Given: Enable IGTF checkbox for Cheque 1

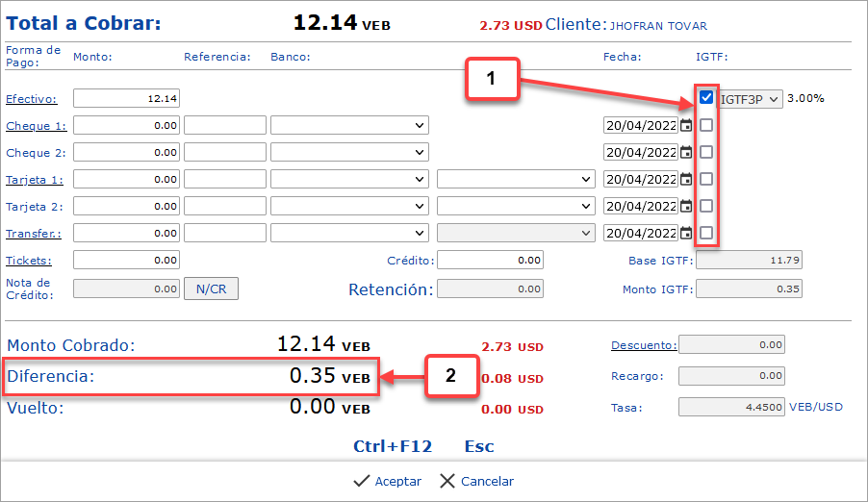Looking at the screenshot, I should pos(705,125).
